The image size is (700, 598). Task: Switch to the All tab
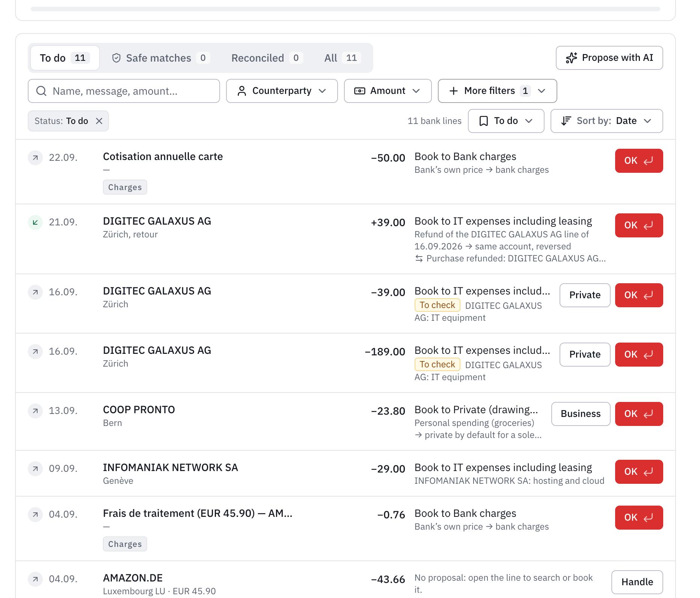pyautogui.click(x=342, y=58)
